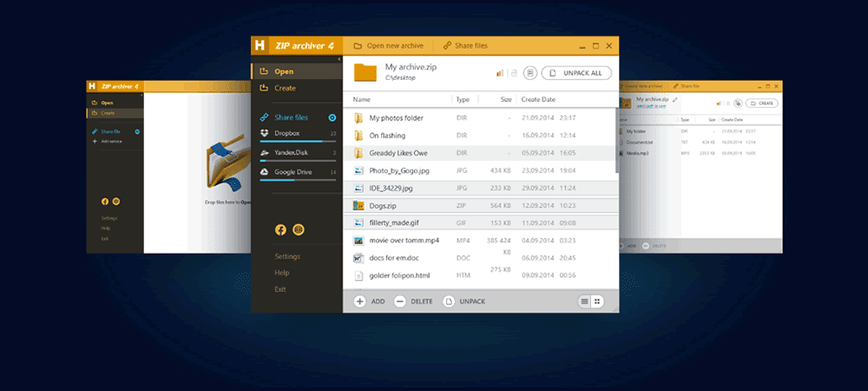Open the Facebook icon in the front window sidebar
The width and height of the screenshot is (868, 391).
click(x=280, y=230)
